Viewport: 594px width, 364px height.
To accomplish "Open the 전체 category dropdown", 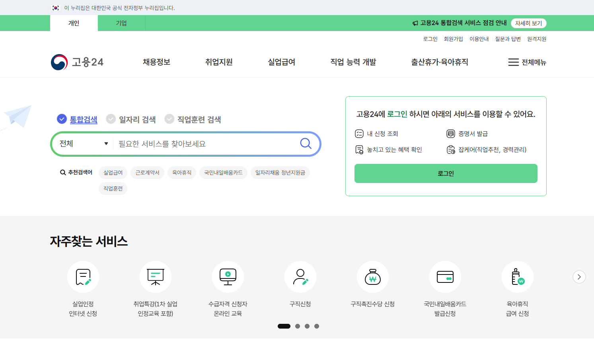I will [x=82, y=144].
